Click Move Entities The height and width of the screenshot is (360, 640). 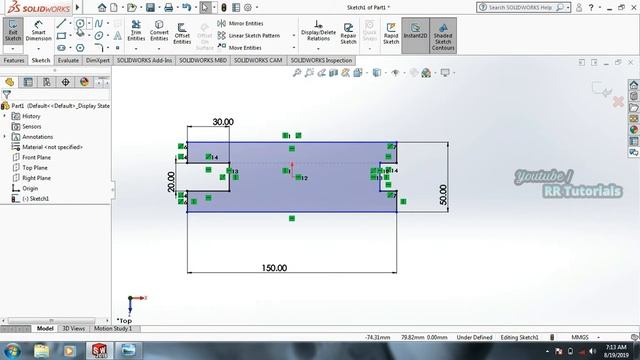(240, 48)
